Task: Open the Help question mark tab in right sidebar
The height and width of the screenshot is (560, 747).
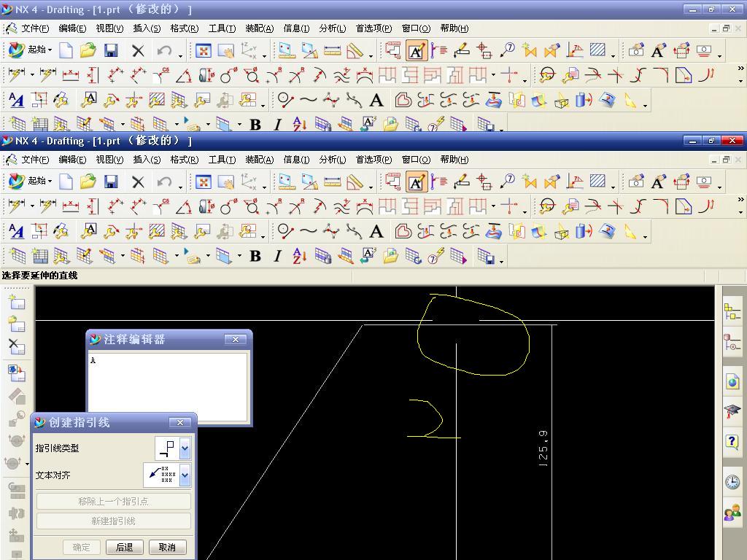Action: pyautogui.click(x=732, y=442)
